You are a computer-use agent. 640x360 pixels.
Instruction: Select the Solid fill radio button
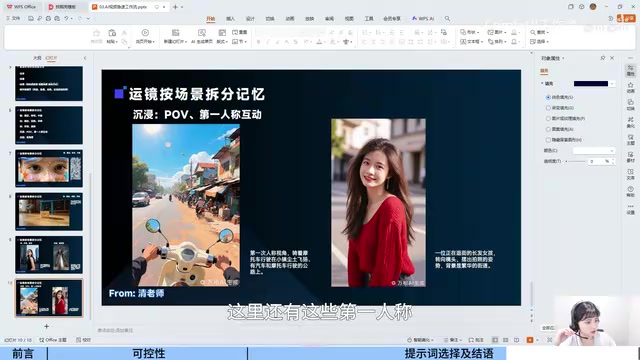pyautogui.click(x=548, y=97)
